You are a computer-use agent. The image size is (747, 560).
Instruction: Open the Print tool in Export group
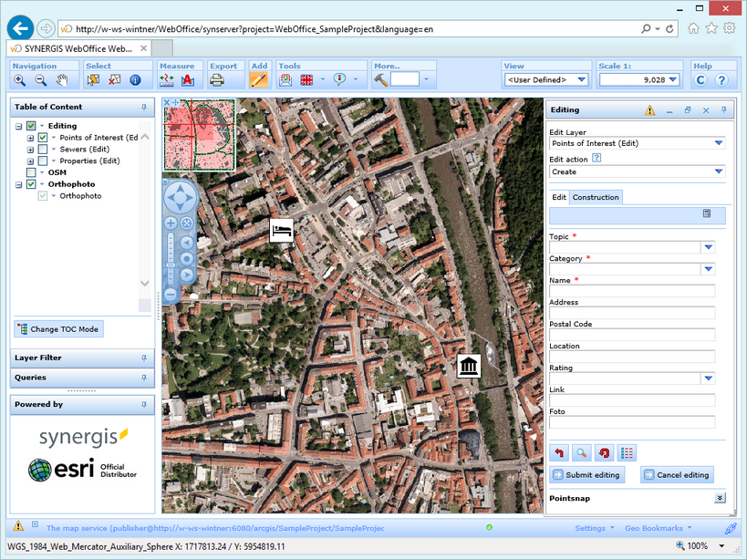[x=216, y=80]
